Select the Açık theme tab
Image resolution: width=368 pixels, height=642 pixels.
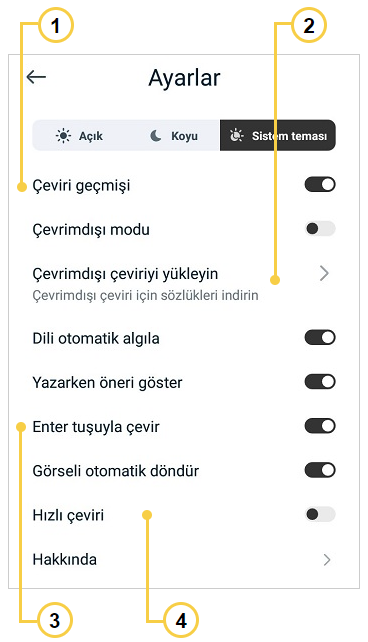pos(79,136)
